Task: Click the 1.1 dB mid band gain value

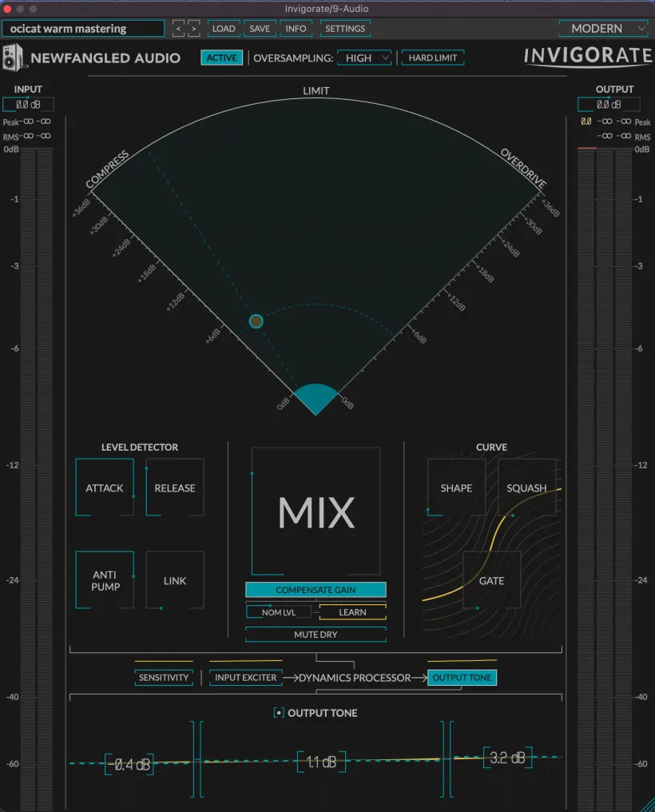Action: tap(321, 762)
